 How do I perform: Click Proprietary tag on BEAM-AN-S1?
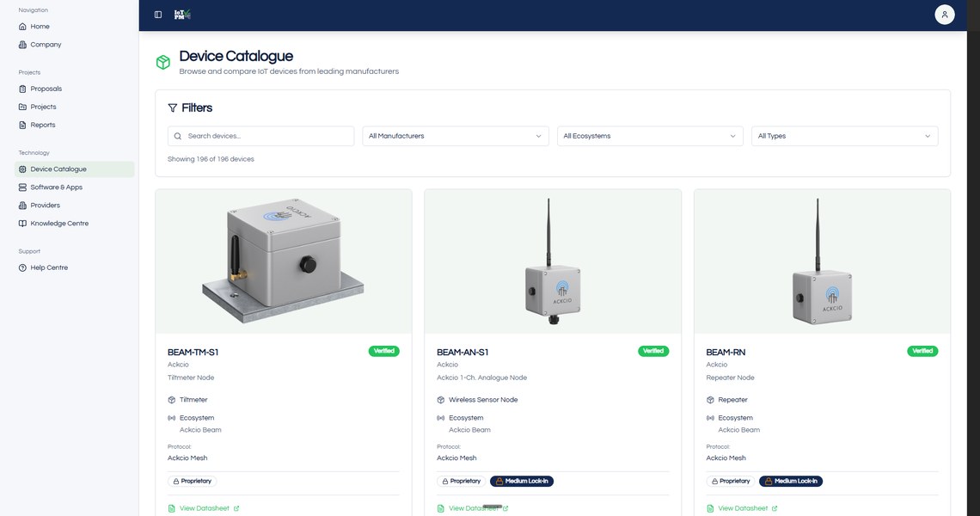tap(462, 481)
